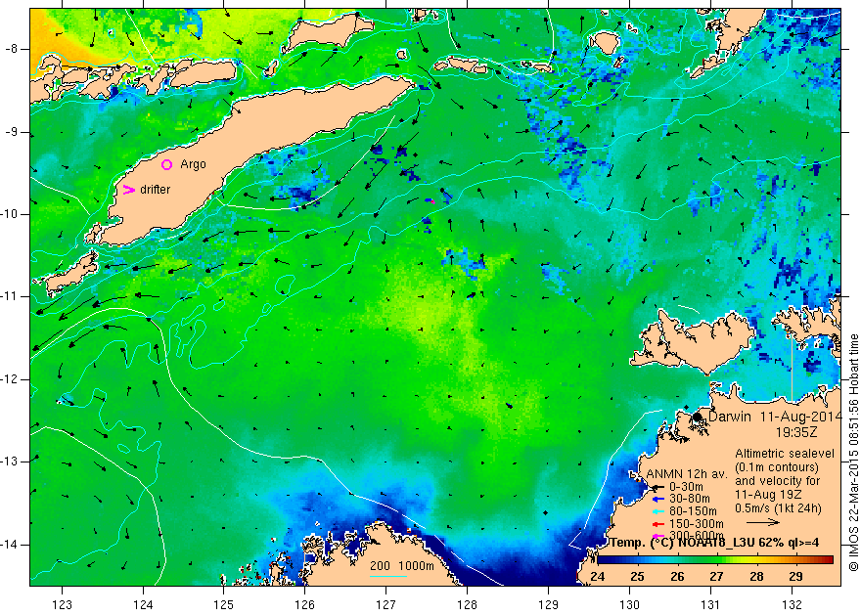The width and height of the screenshot is (861, 616).
Task: Click the cyan 80-150m legend arrow
Action: (657, 511)
